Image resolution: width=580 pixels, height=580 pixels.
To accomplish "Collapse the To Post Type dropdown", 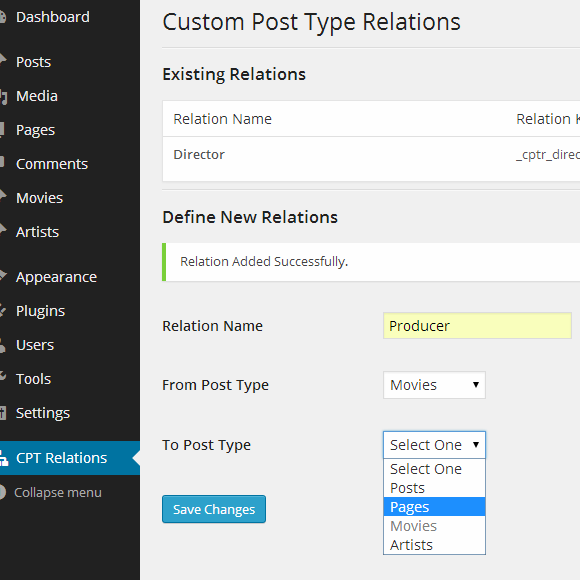I will [434, 445].
